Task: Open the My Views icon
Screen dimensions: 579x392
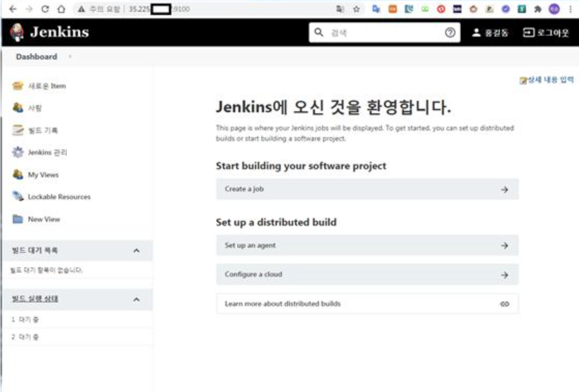Action: click(18, 174)
